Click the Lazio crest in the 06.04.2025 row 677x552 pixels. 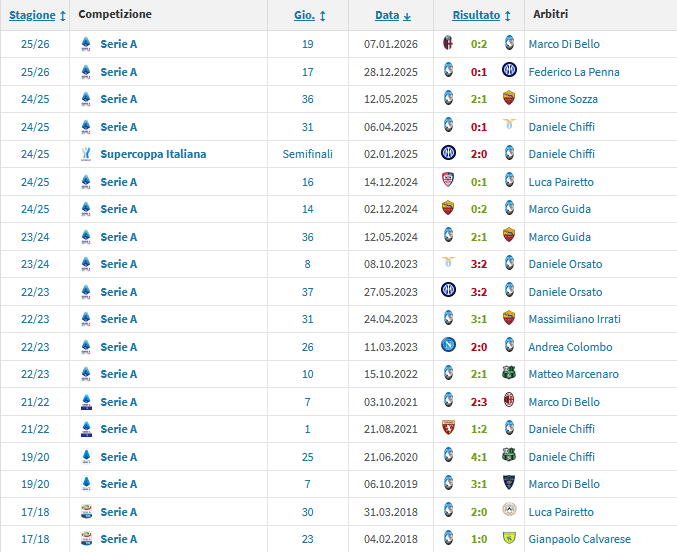click(509, 127)
